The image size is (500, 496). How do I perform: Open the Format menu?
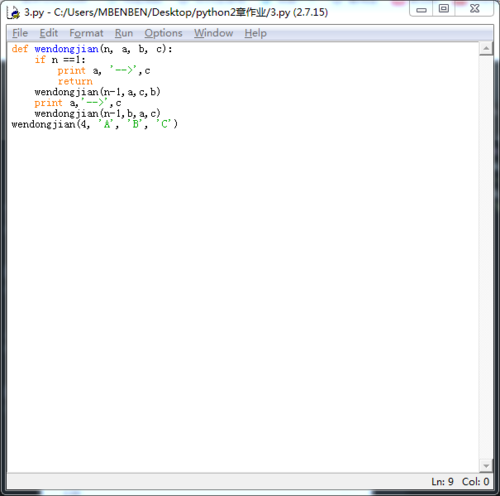click(86, 33)
